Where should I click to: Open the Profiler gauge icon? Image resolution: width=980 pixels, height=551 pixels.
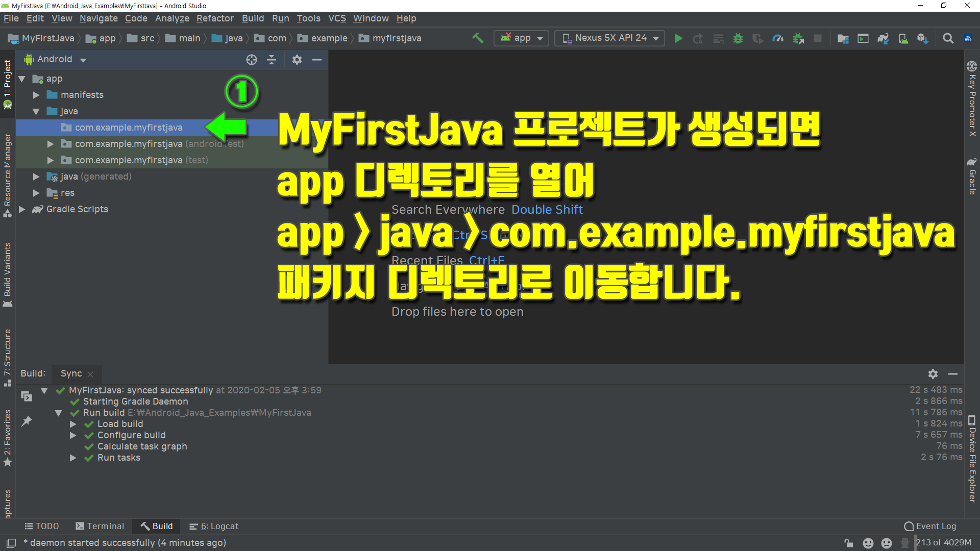click(777, 38)
